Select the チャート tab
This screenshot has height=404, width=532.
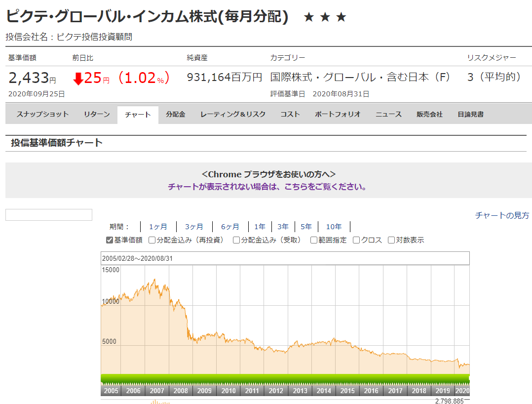[138, 115]
